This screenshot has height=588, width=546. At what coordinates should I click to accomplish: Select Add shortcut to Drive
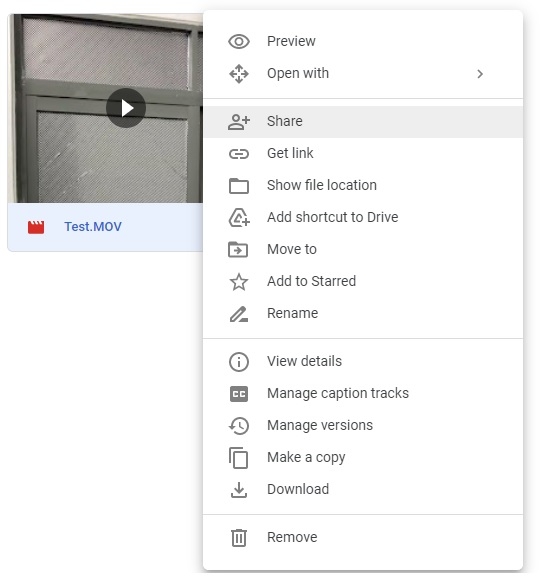(363, 218)
